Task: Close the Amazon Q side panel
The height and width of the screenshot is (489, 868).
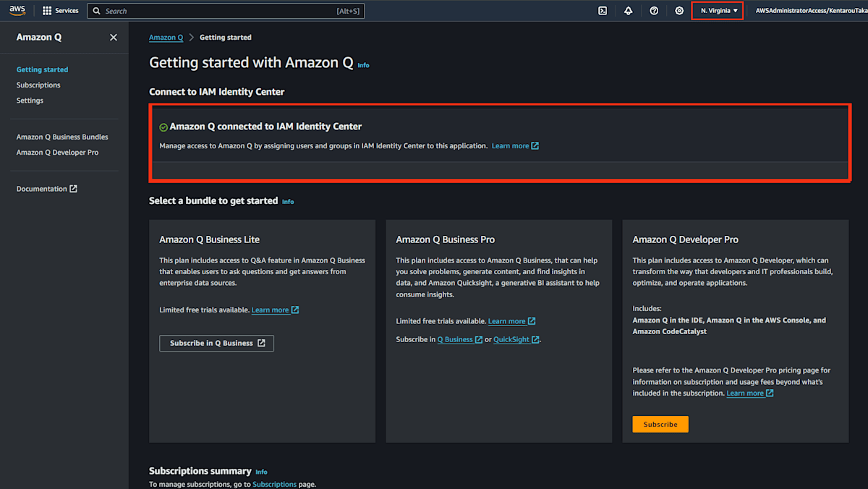Action: (x=114, y=38)
